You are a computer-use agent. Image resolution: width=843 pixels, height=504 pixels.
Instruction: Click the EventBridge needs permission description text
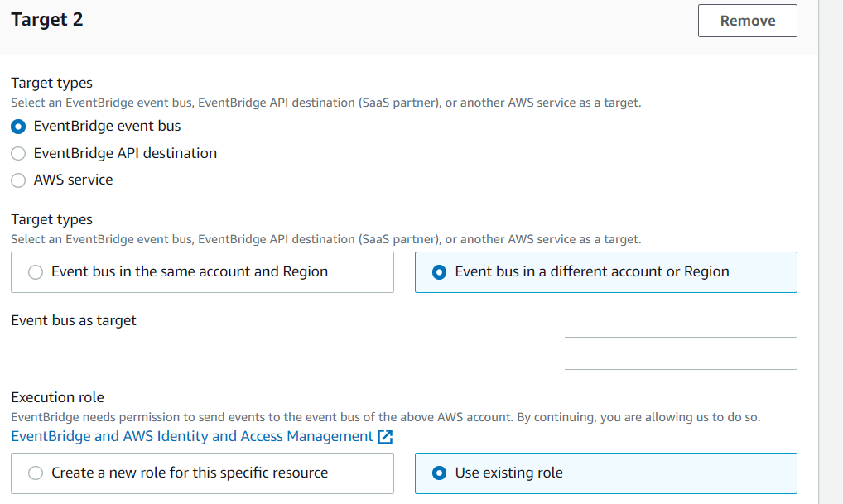click(385, 417)
